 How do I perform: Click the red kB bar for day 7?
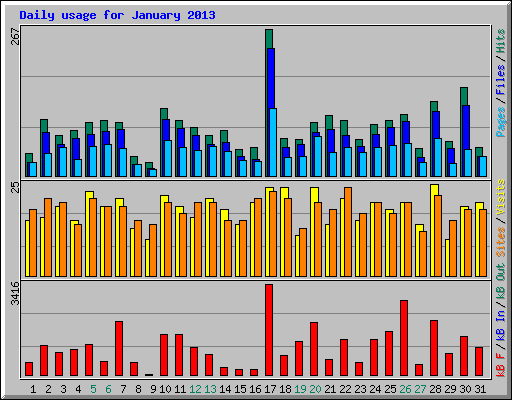[x=119, y=349]
